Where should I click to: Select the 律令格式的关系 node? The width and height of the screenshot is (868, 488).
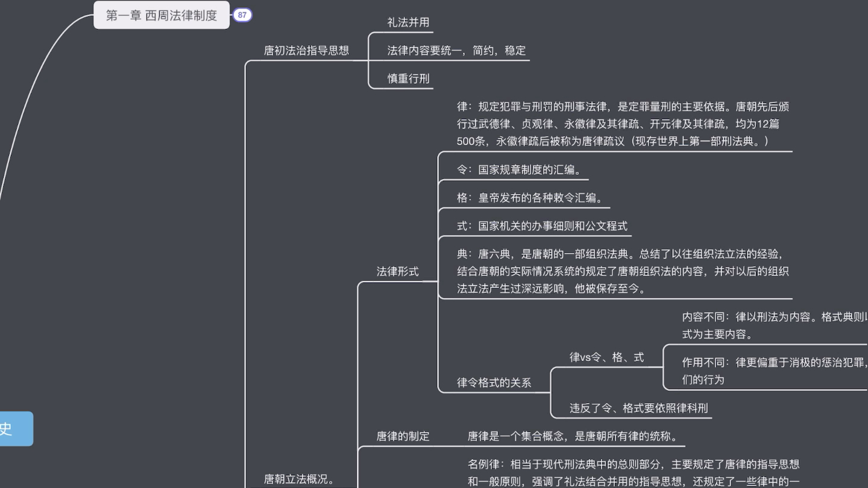coord(494,383)
